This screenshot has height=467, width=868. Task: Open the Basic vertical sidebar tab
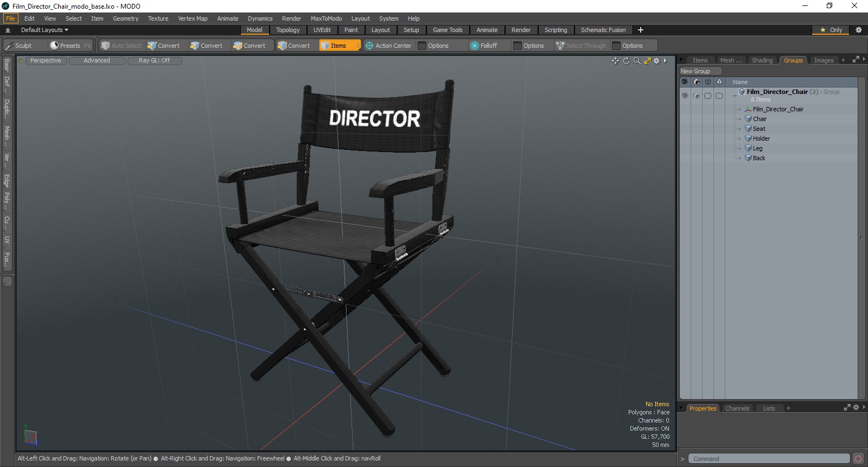tap(7, 65)
